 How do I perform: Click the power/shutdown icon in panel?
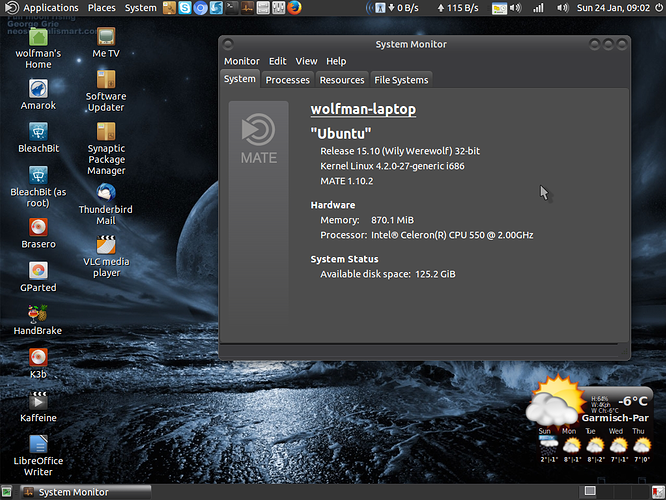click(x=659, y=8)
